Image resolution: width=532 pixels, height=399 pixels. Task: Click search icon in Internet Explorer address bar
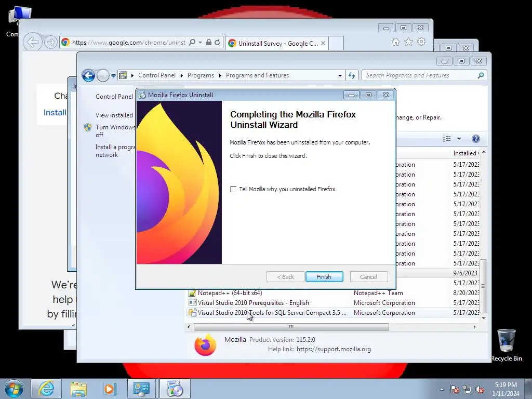tap(192, 42)
